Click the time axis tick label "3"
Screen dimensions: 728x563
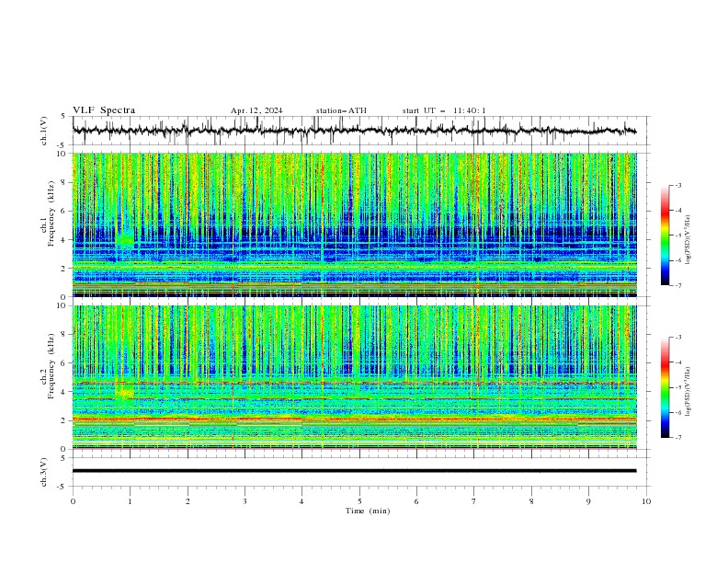point(245,501)
